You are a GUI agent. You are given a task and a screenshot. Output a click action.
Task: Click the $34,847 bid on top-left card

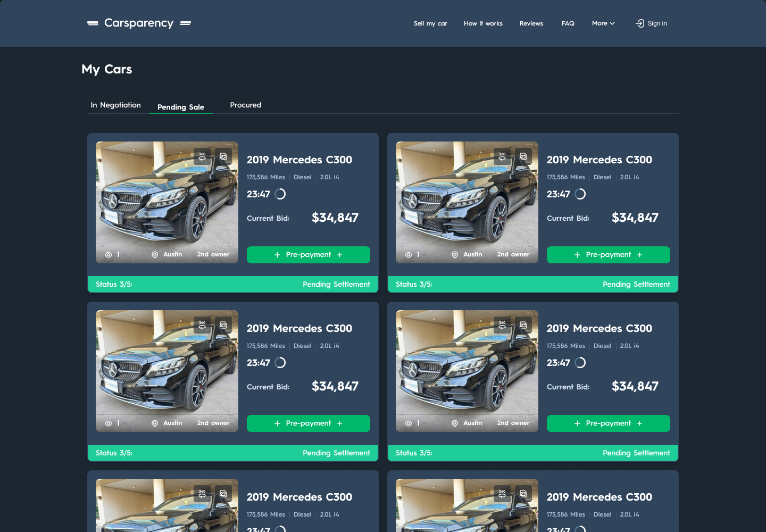(335, 218)
